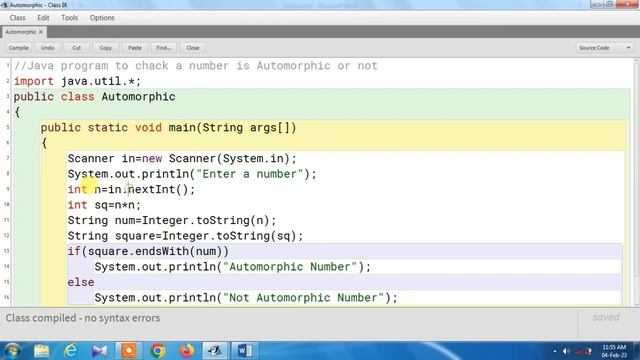This screenshot has width=640, height=360.
Task: Place cursor in 'import java.util.*;' line
Action: click(x=77, y=81)
